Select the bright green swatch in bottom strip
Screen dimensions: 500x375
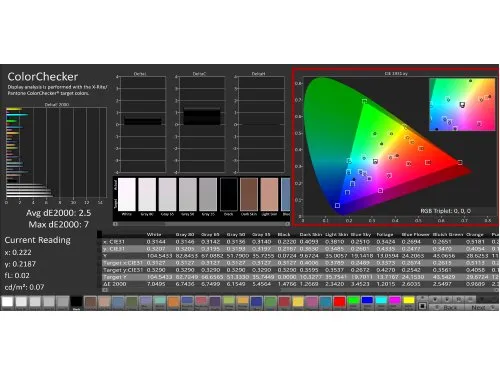click(x=353, y=301)
